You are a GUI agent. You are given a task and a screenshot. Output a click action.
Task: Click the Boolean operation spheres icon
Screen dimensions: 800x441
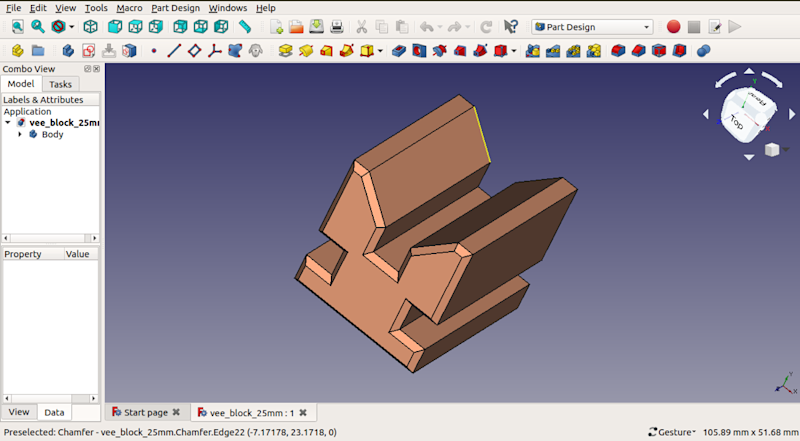704,51
